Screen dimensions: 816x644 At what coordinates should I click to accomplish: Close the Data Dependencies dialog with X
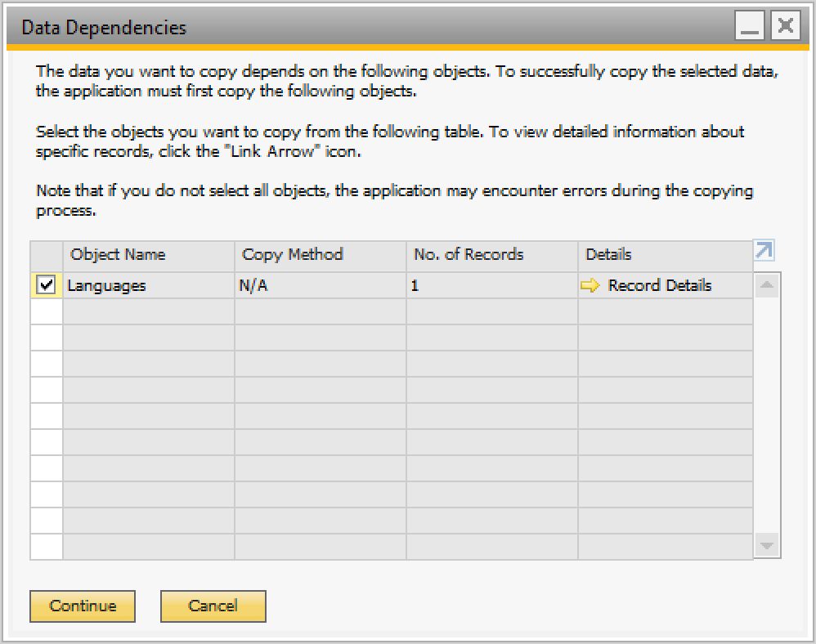(786, 28)
